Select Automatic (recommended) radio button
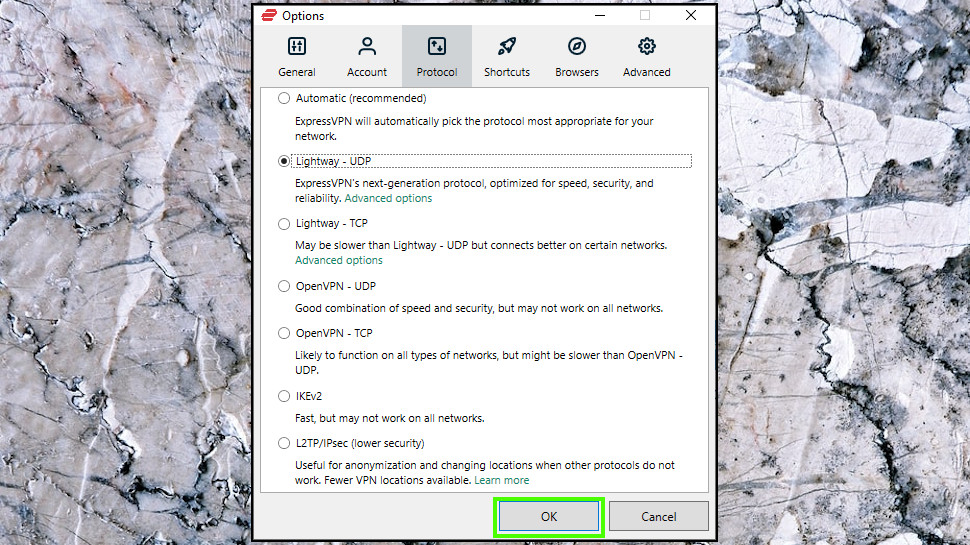This screenshot has height=545, width=970. (x=284, y=98)
